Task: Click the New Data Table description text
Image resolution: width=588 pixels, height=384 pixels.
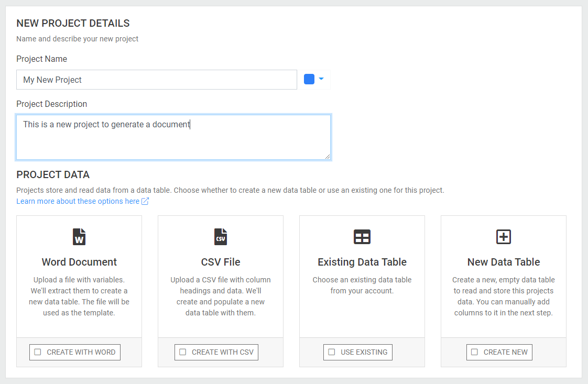Action: [504, 297]
